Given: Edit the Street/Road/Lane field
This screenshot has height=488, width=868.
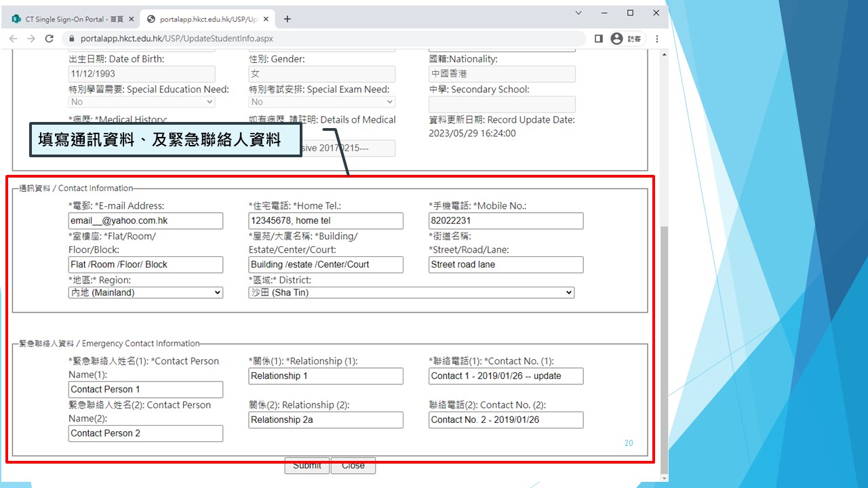Looking at the screenshot, I should pos(506,264).
